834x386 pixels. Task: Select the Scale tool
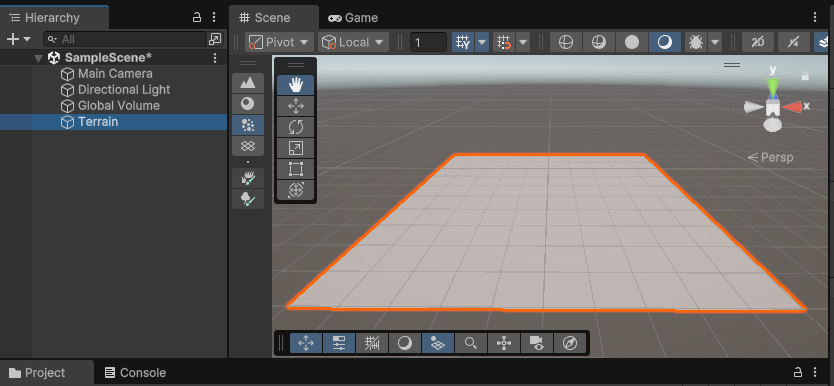pyautogui.click(x=296, y=148)
